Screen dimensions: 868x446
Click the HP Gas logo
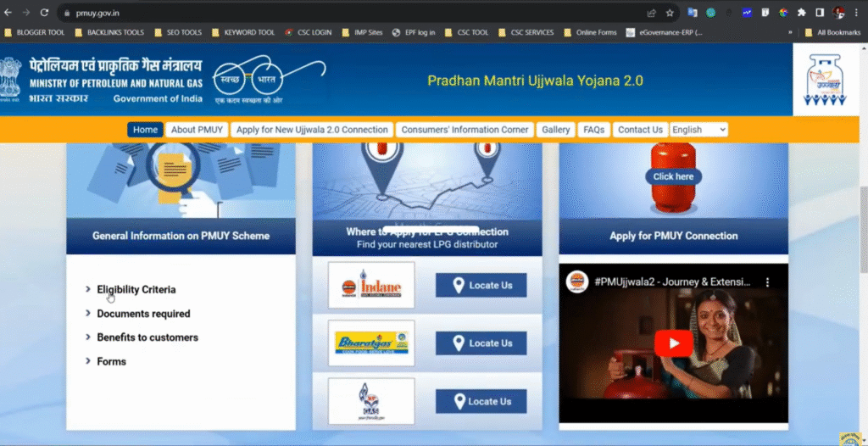tap(371, 401)
